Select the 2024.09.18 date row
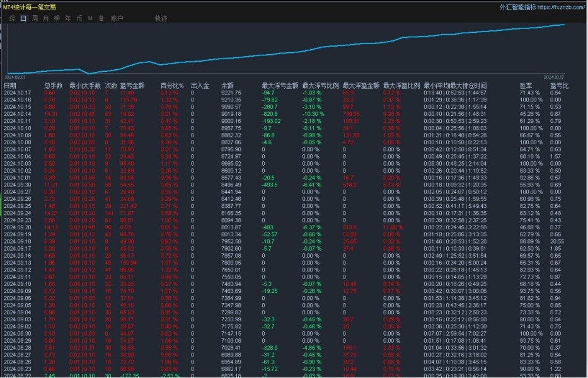This screenshot has width=588, height=378. point(18,241)
